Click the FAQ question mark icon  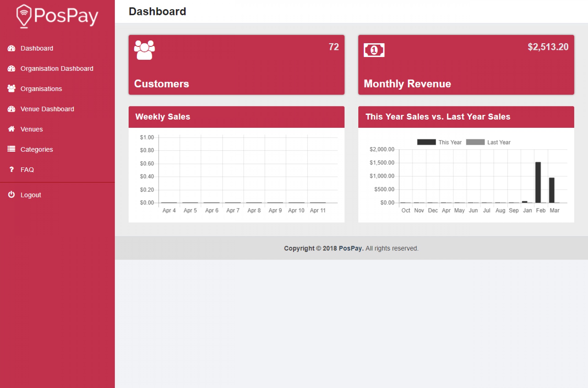point(11,169)
